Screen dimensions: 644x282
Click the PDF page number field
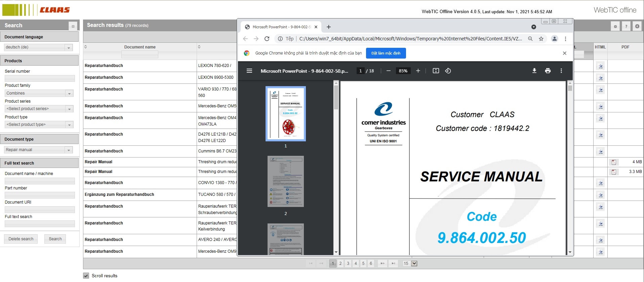(x=360, y=71)
